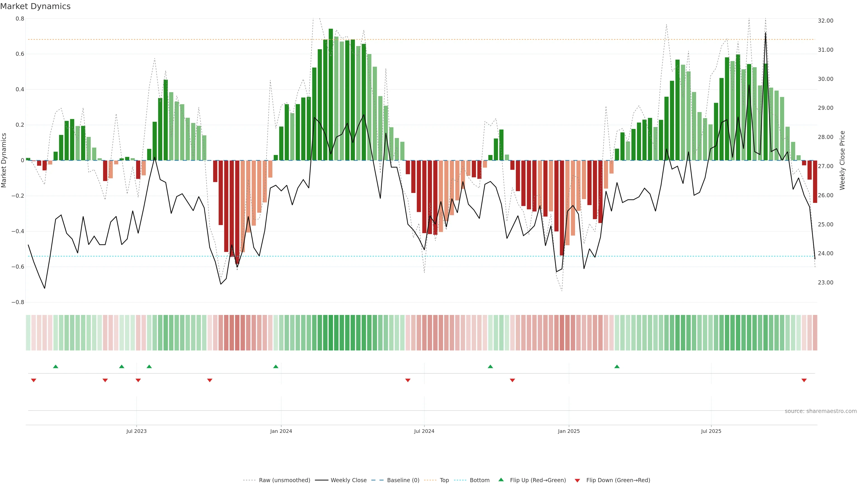Toggle the Top legend entry

444,480
